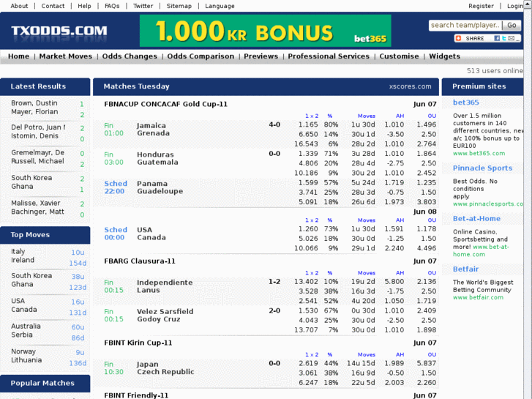This screenshot has height=399, width=532.
Task: Open the FAQs link
Action: coord(112,6)
